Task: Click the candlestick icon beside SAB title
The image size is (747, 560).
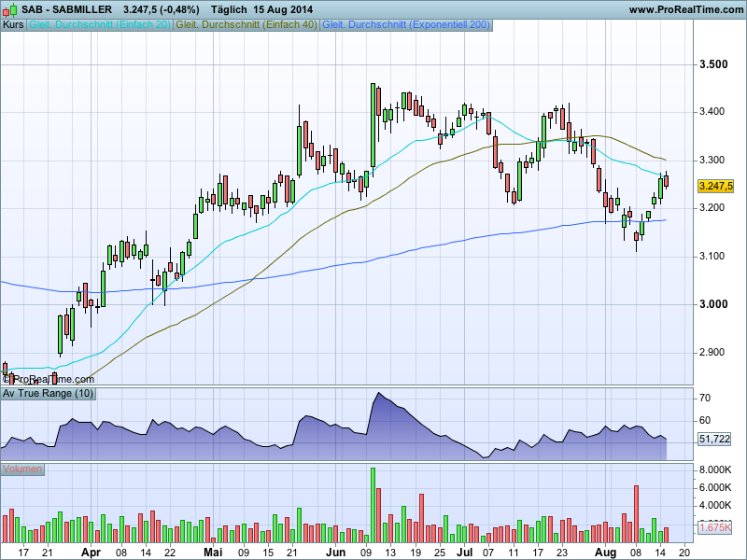Action: click(x=9, y=9)
